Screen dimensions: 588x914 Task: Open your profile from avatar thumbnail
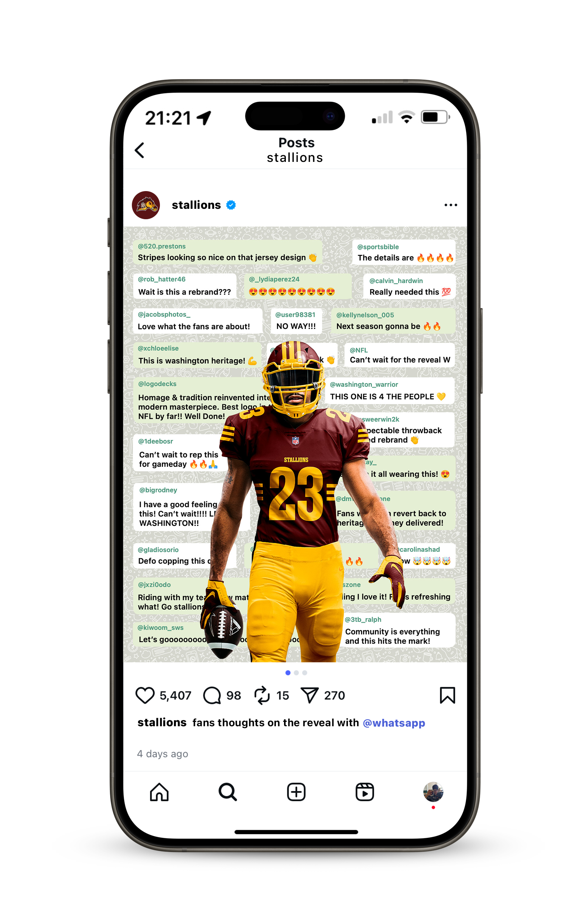point(433,792)
